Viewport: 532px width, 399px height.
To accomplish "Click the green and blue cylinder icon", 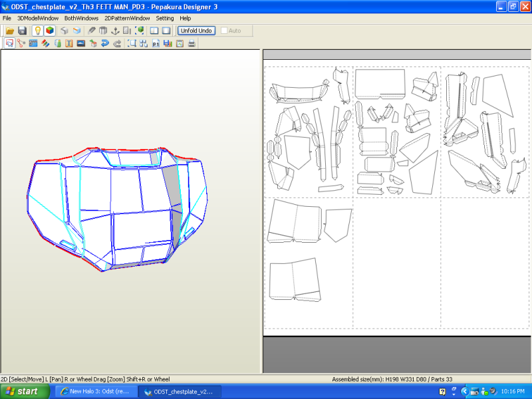I will click(x=58, y=43).
